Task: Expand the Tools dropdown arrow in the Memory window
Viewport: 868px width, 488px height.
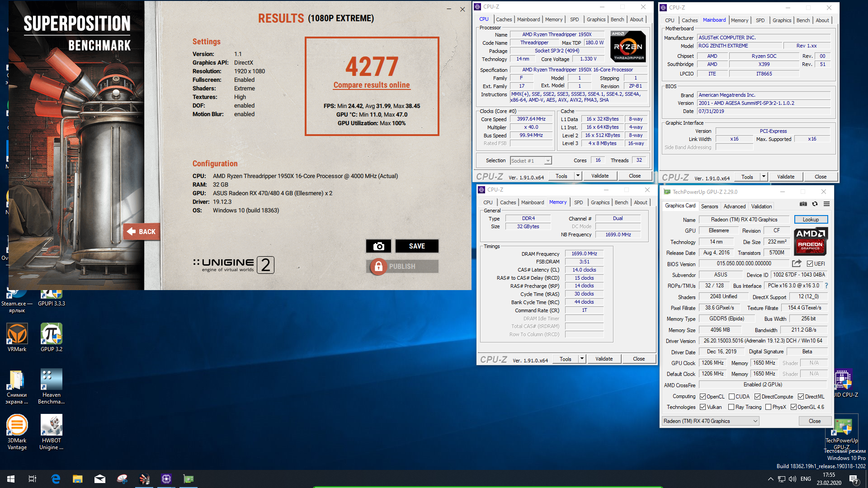Action: (x=582, y=359)
